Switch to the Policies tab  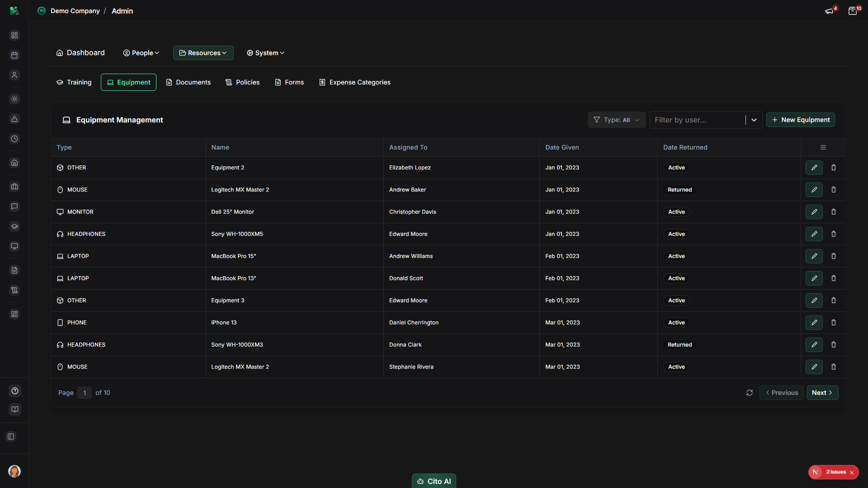click(243, 82)
